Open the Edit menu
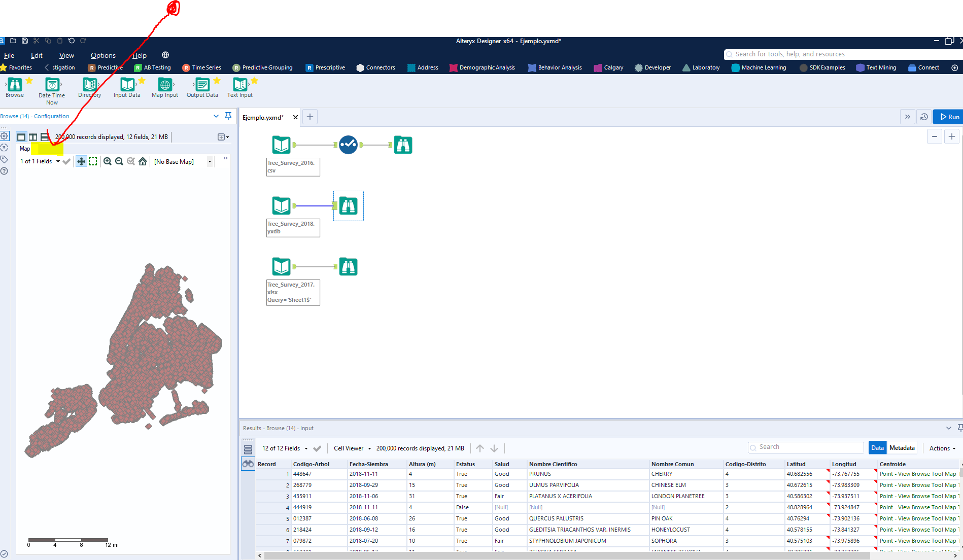The width and height of the screenshot is (963, 560). 37,55
